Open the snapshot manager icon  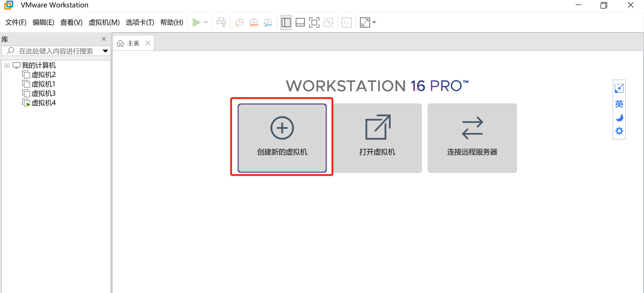(268, 23)
